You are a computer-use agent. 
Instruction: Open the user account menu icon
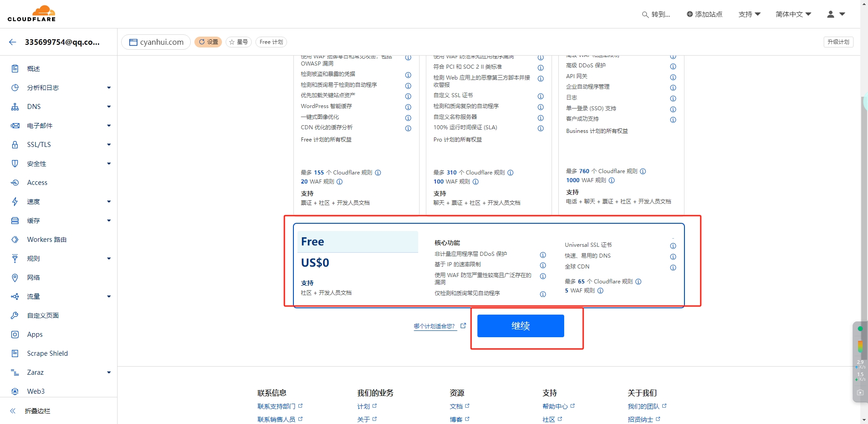pyautogui.click(x=830, y=14)
